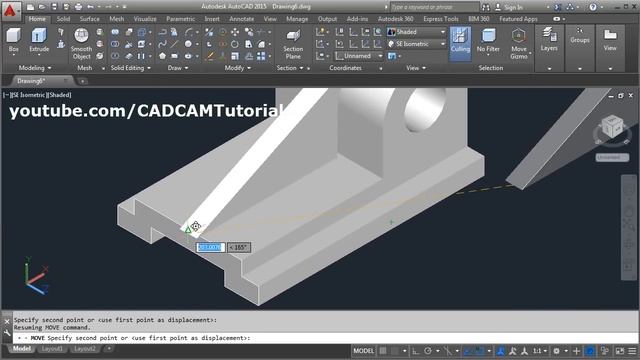Click the MOVE command line input
Image resolution: width=640 pixels, height=360 pixels.
click(x=325, y=338)
